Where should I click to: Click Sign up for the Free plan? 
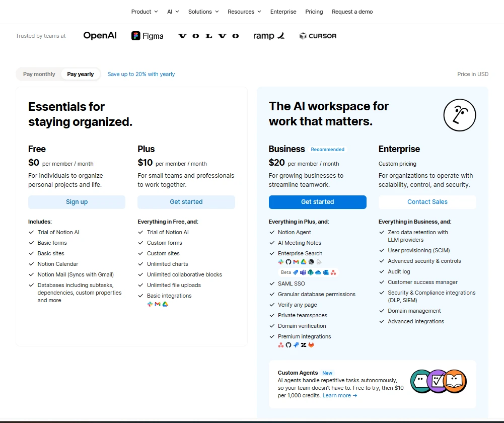(x=77, y=202)
